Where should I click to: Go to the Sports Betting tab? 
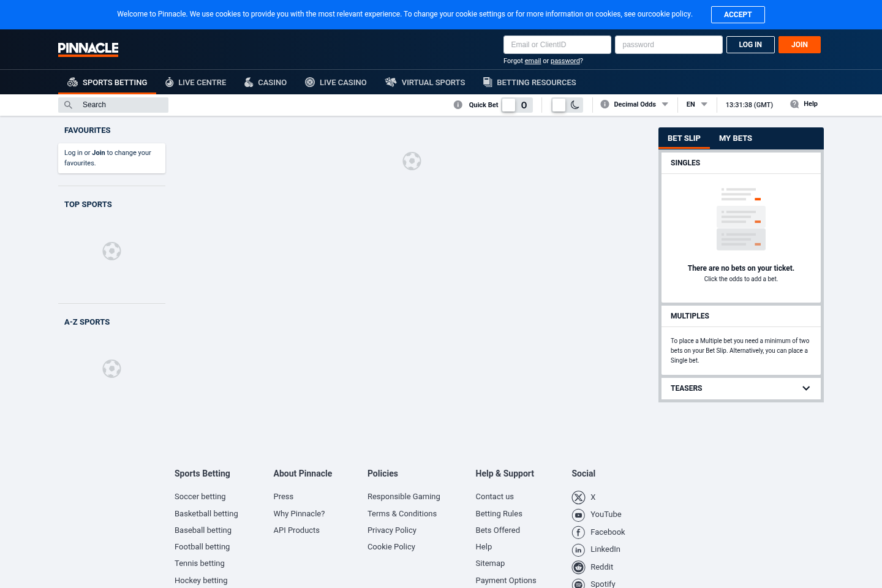click(107, 83)
